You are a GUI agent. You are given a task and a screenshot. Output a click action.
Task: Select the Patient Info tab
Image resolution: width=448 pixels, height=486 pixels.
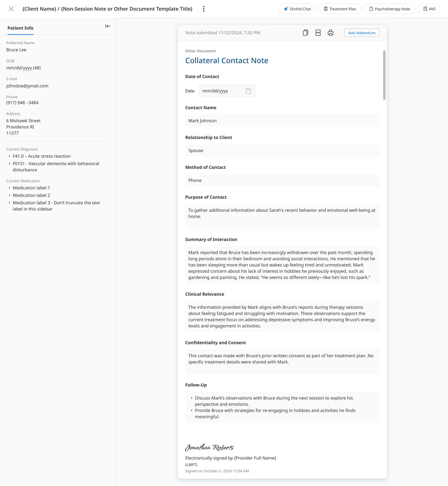pyautogui.click(x=20, y=28)
